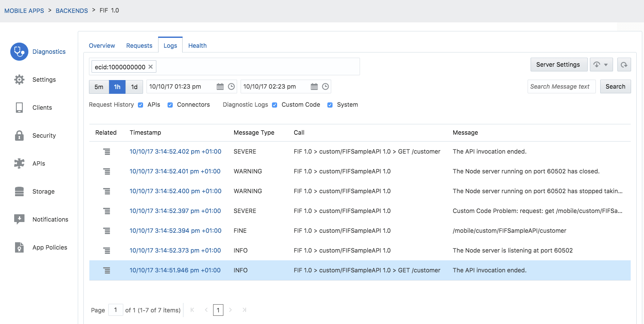
Task: Click the Server Settings button
Action: point(558,65)
